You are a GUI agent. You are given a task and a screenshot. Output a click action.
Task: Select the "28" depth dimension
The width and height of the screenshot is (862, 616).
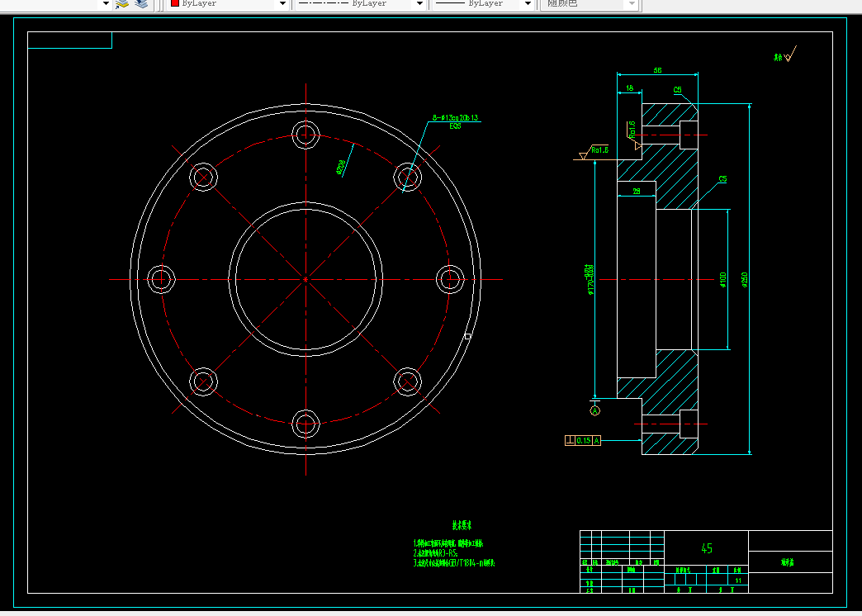pos(636,192)
